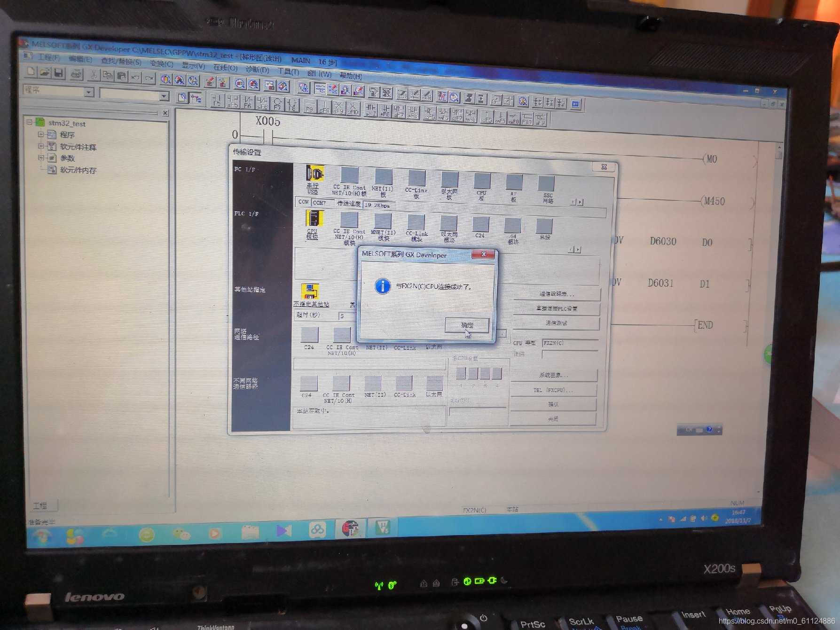
Task: Click the COM7 port field
Action: click(x=323, y=203)
